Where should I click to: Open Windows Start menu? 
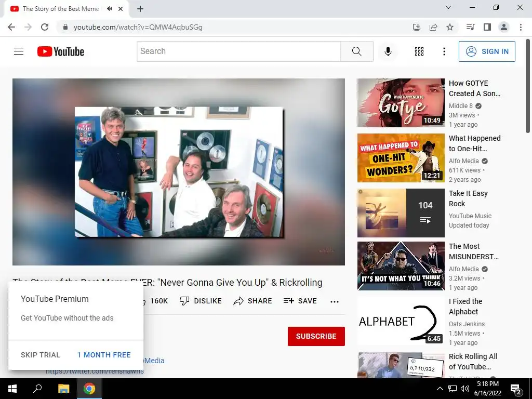pos(12,389)
